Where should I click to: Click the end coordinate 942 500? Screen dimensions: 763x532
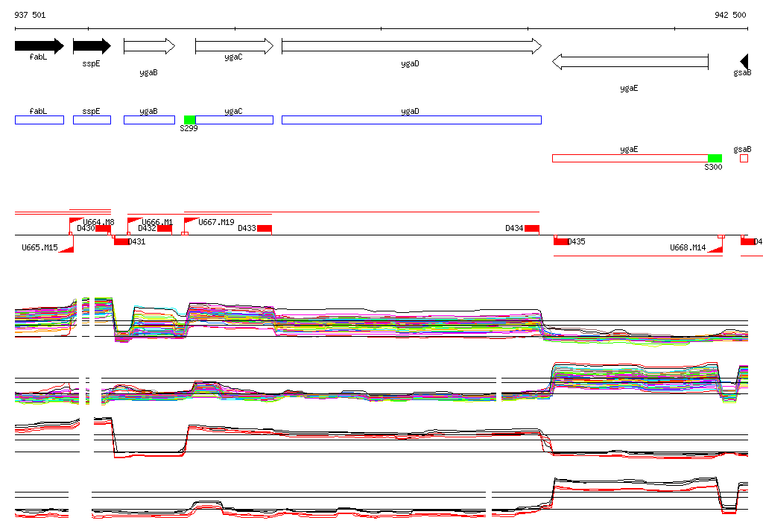pos(730,15)
